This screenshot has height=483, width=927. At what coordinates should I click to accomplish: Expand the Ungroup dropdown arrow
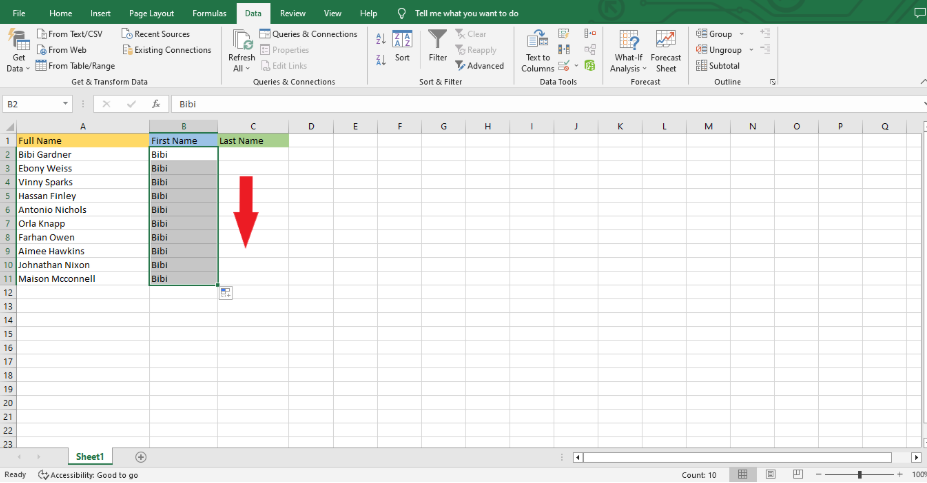(x=751, y=50)
